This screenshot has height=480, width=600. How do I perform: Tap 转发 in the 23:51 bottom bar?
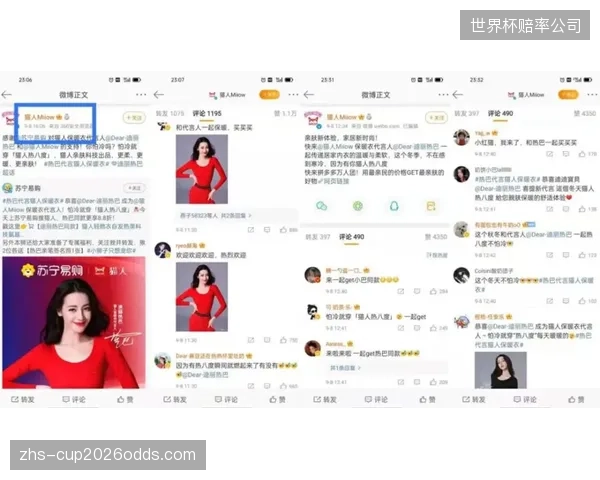click(325, 399)
